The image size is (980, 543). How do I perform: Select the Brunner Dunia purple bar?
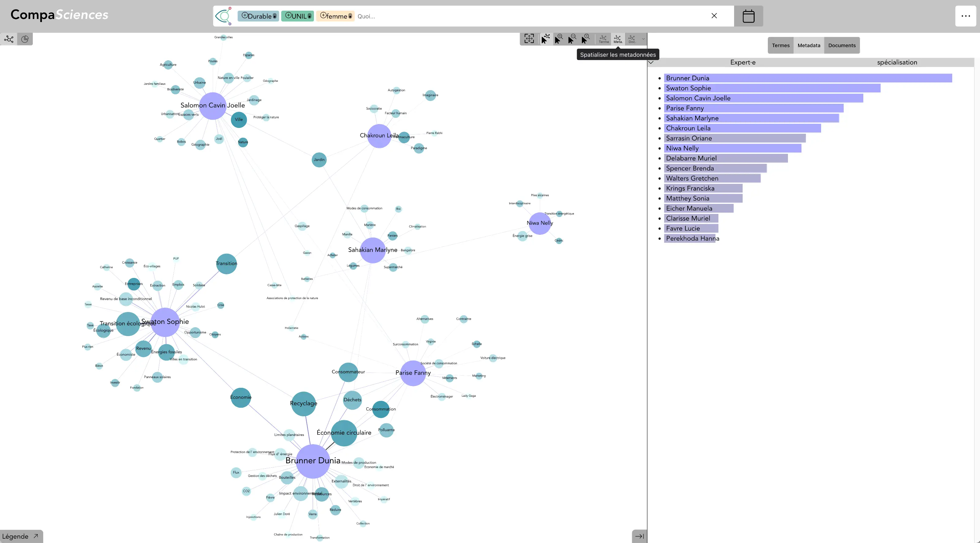click(x=808, y=78)
